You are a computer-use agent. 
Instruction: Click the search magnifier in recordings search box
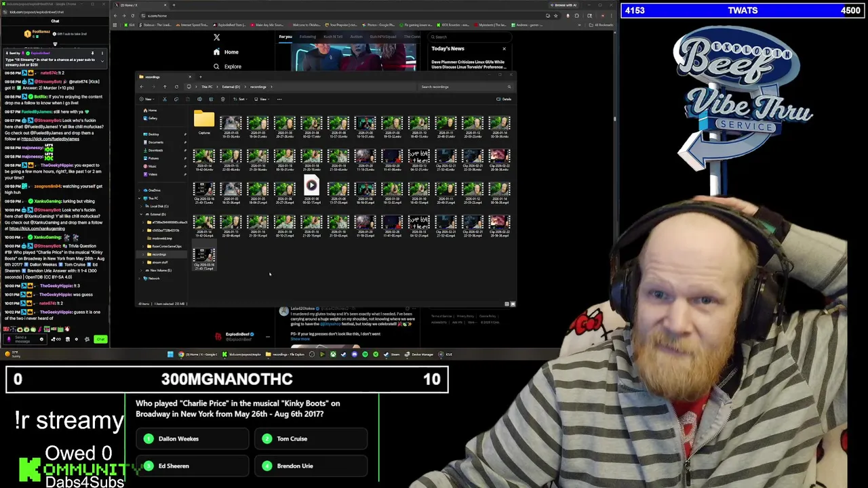tap(509, 87)
